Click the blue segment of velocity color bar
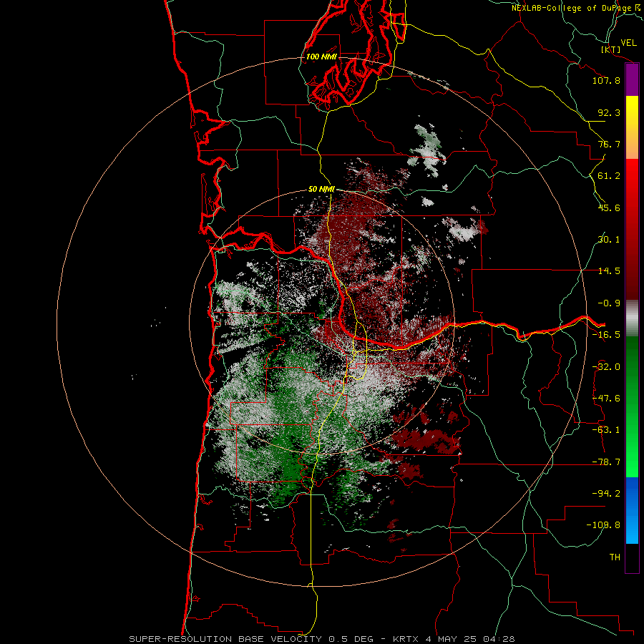644x644 pixels. tap(632, 510)
